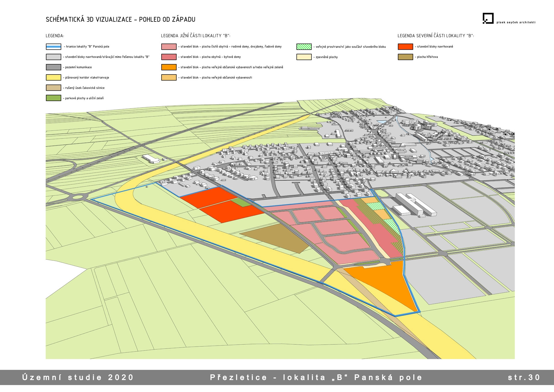Click the pink 'rodinné domy' legend swatch

click(169, 47)
